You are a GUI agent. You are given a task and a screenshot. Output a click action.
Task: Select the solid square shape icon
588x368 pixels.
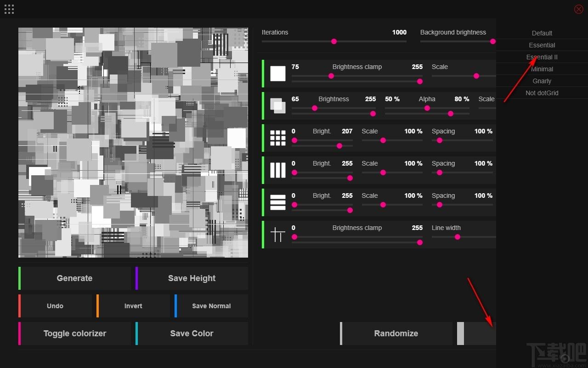[278, 74]
